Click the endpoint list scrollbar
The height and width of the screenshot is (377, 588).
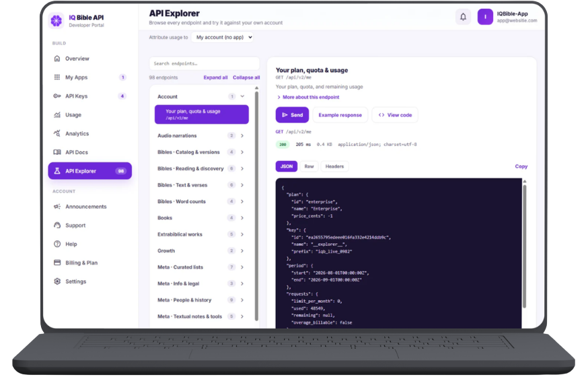(256, 205)
